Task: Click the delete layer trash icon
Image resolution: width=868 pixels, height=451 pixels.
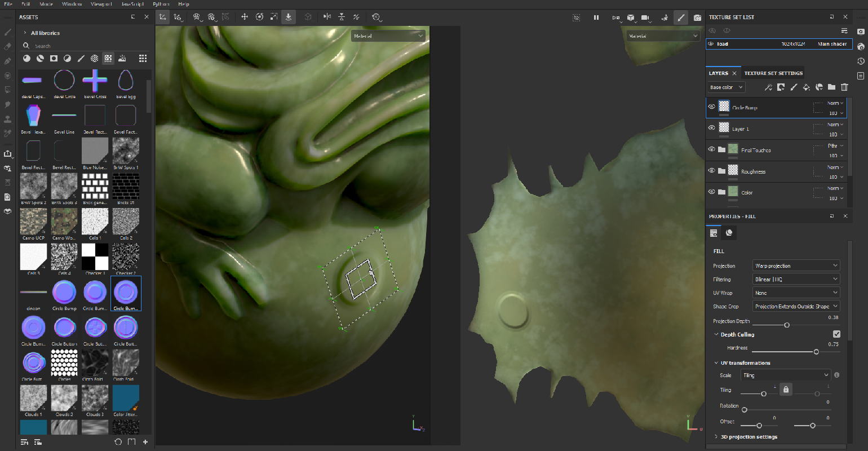Action: point(844,87)
